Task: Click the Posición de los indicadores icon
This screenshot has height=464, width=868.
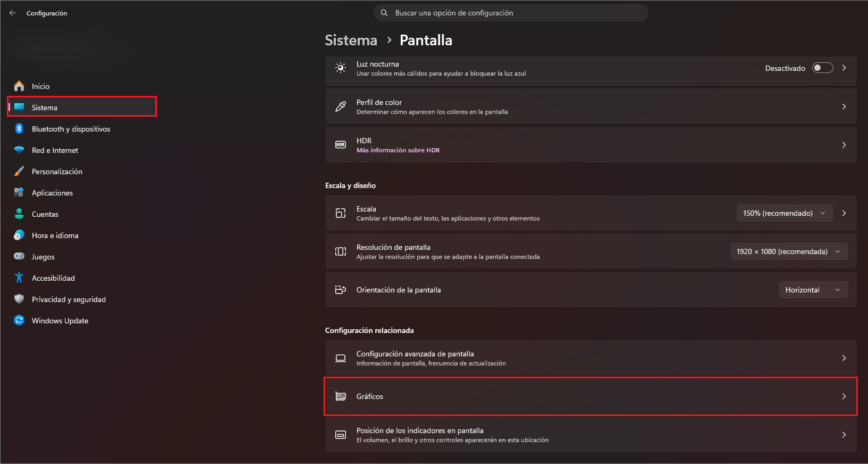Action: tap(341, 435)
